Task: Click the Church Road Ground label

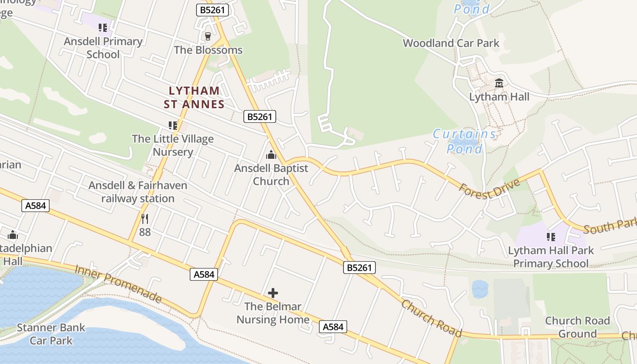Action: click(577, 327)
